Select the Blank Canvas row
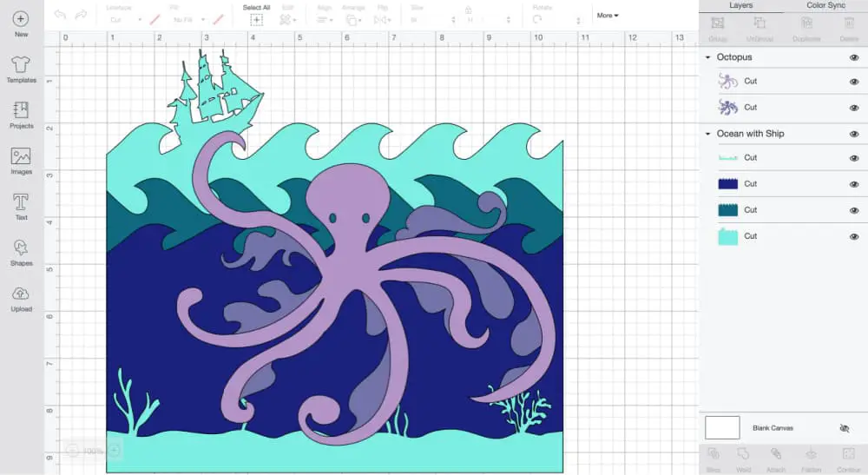Image resolution: width=868 pixels, height=475 pixels. pyautogui.click(x=783, y=428)
